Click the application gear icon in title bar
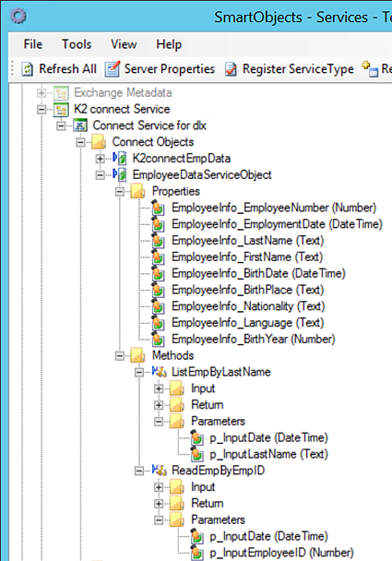The image size is (392, 561). pyautogui.click(x=18, y=16)
